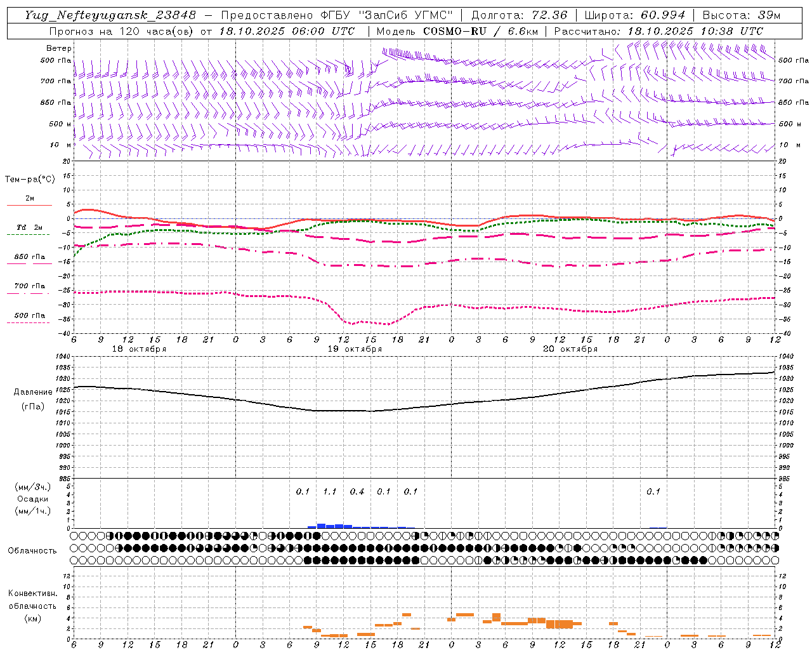
Task: Select the Рассчитано: 18.10.2025 10:38 UTC text
Action: click(658, 31)
